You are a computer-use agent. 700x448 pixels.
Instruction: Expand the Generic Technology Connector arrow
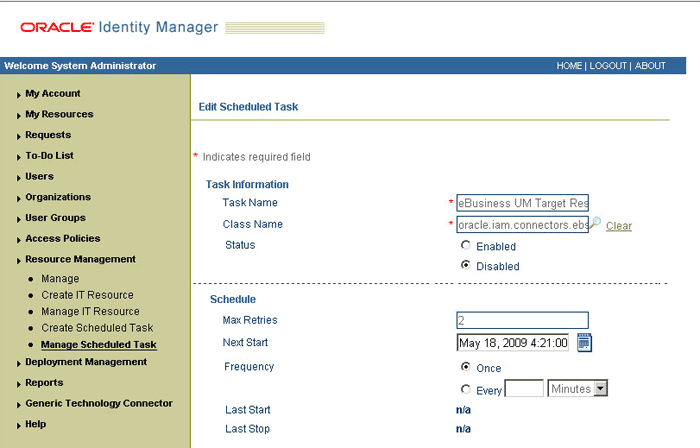pos(19,405)
